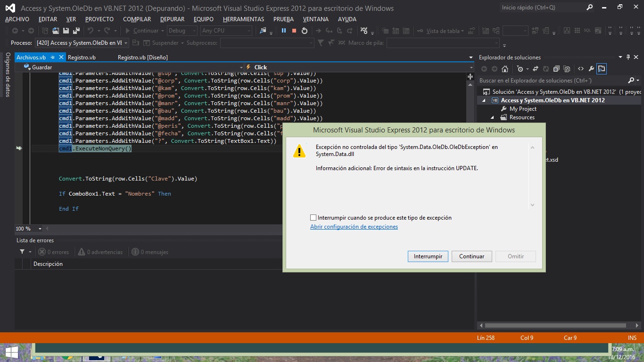The width and height of the screenshot is (644, 362).
Task: Click the Solution Explorer search field
Action: click(553, 81)
